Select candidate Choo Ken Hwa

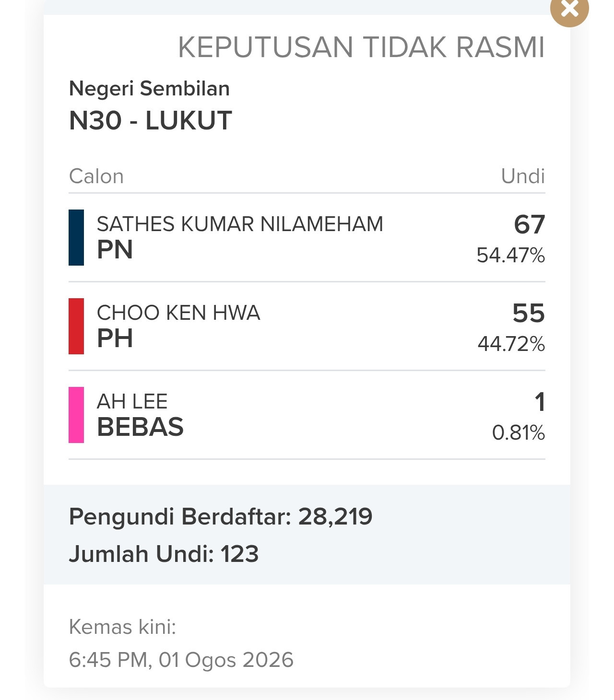tap(178, 313)
